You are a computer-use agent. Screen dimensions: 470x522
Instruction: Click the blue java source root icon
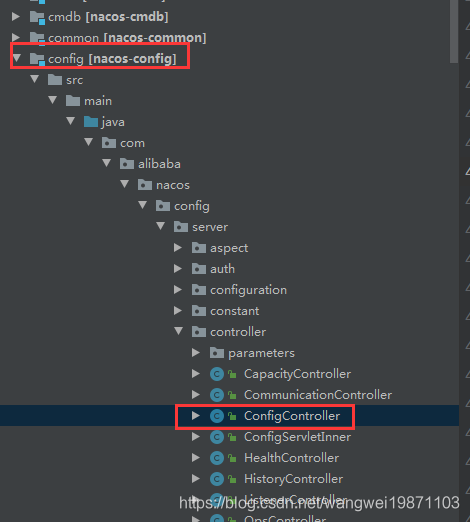tap(91, 122)
